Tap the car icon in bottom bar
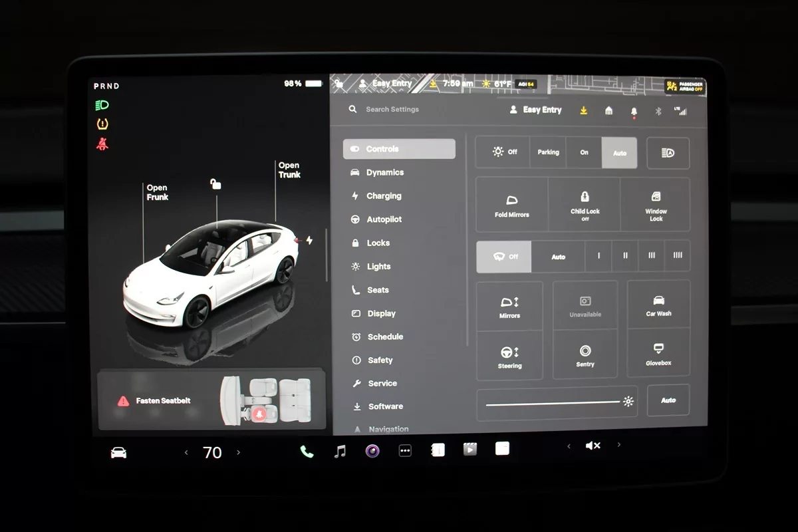Screen dimensions: 798x532 pyautogui.click(x=118, y=453)
